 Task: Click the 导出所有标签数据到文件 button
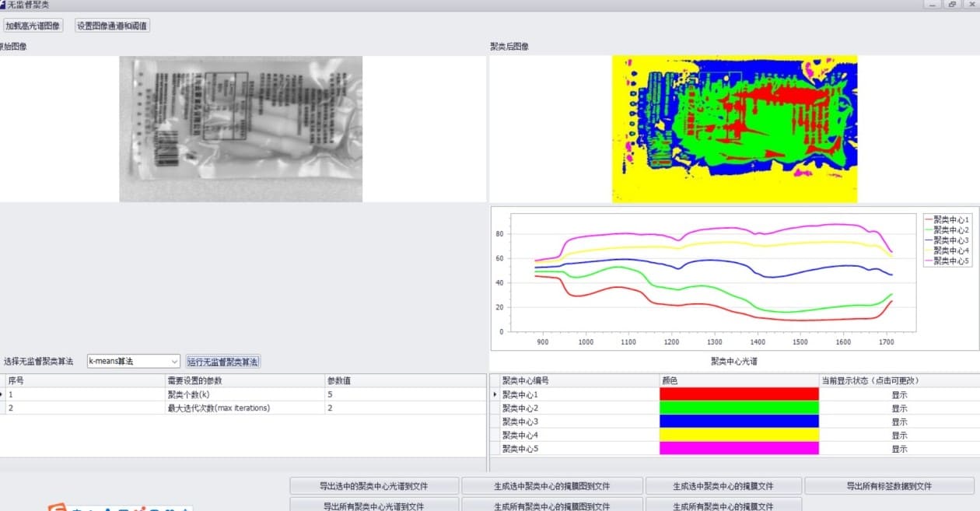888,486
